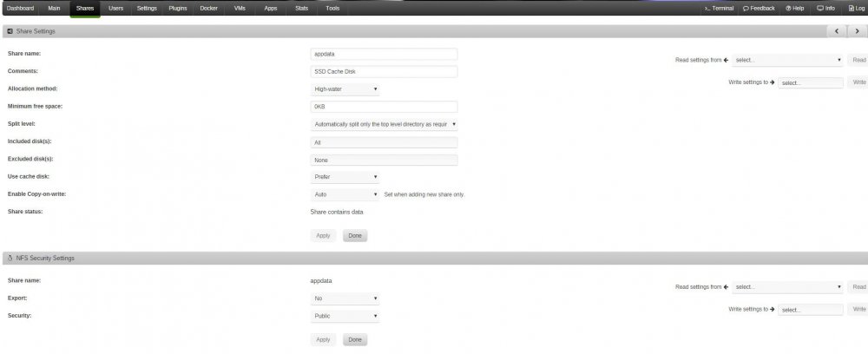Go to next share arrow
This screenshot has height=354, width=868.
pos(857,31)
